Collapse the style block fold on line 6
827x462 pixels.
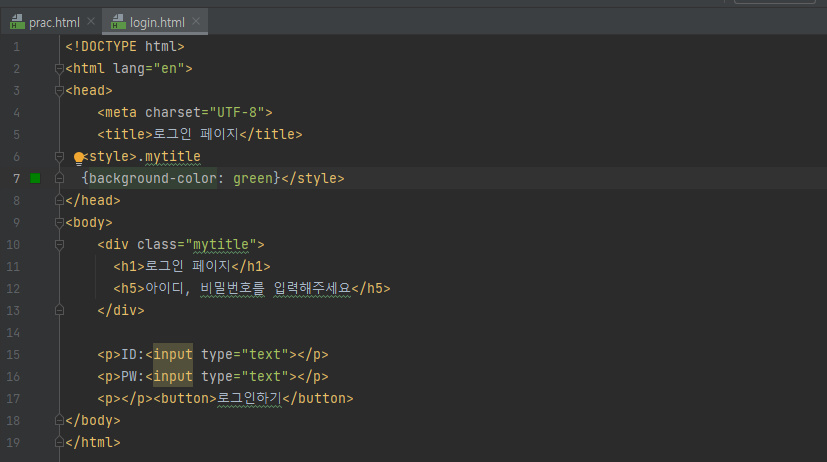pos(59,157)
